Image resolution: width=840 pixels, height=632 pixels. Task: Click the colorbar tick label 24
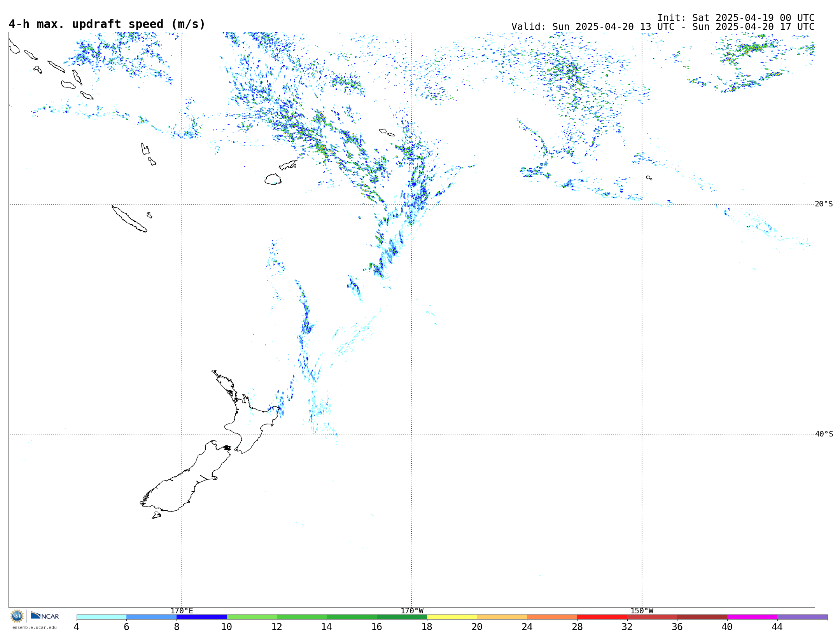[x=527, y=627]
